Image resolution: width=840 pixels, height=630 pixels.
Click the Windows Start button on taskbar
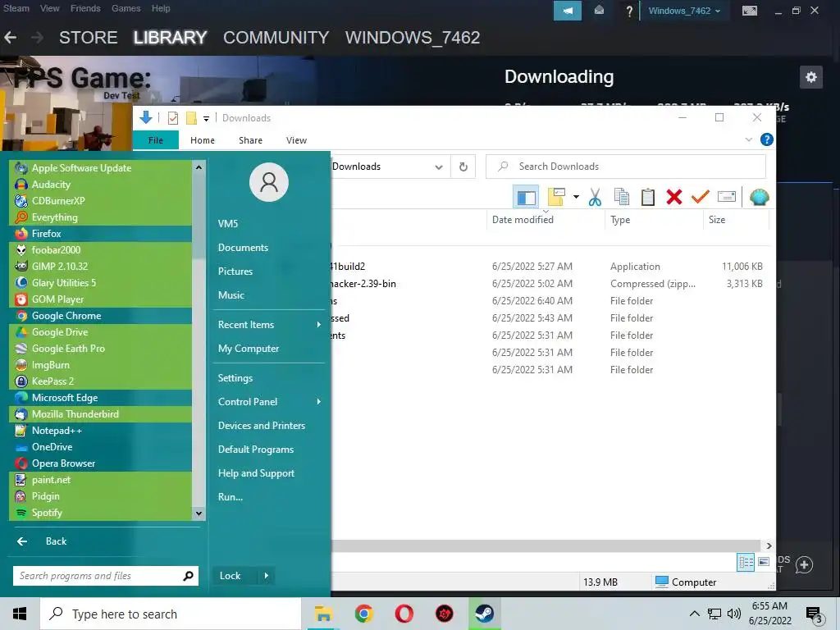[20, 614]
